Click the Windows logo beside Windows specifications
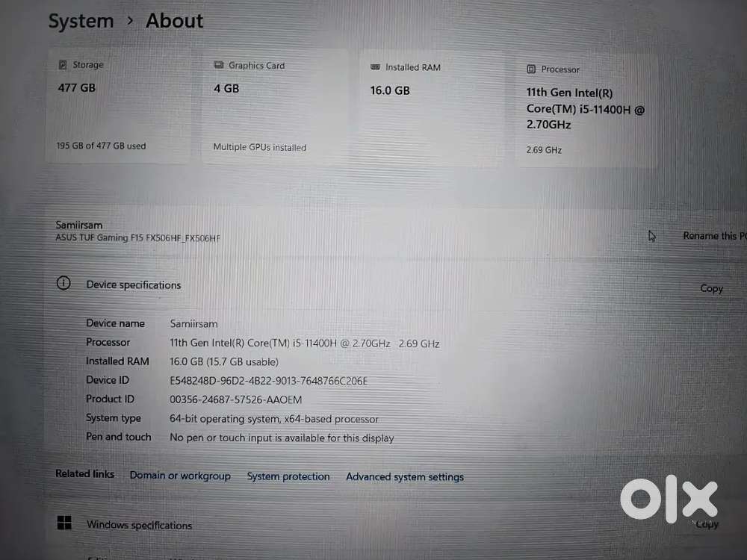 64,523
